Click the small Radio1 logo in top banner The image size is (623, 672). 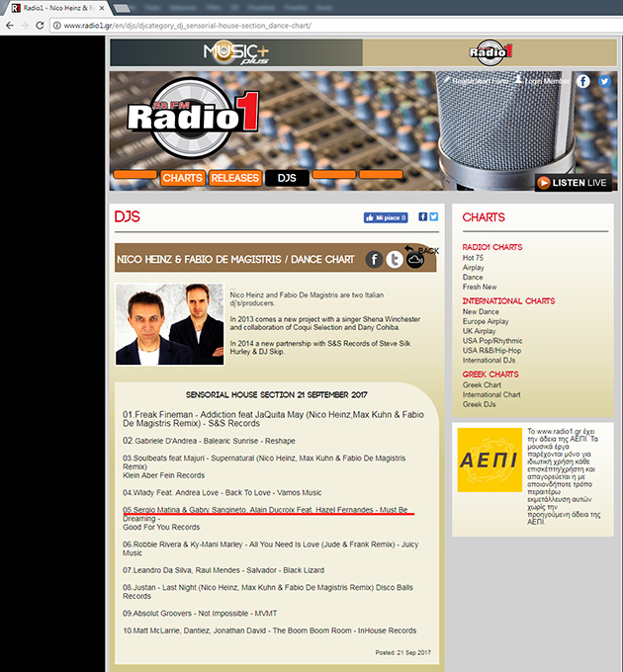(x=490, y=52)
